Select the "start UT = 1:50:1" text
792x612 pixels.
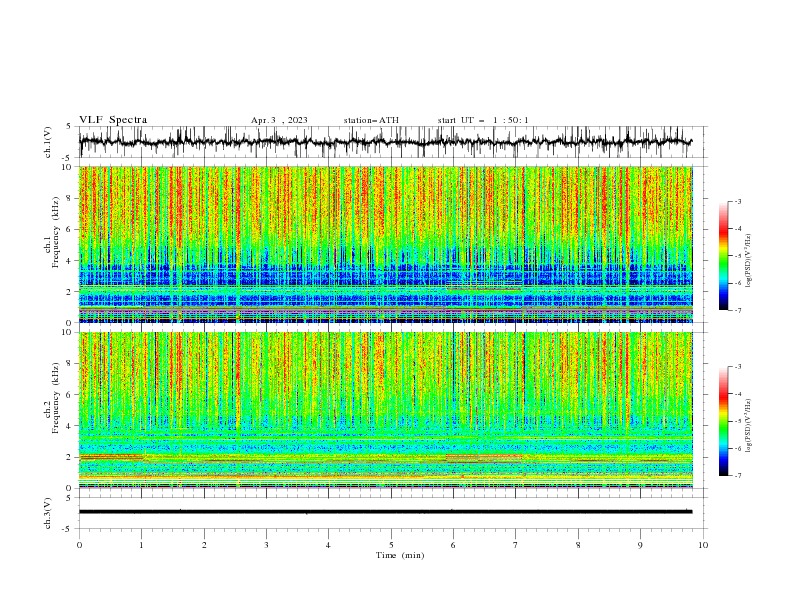(x=483, y=120)
